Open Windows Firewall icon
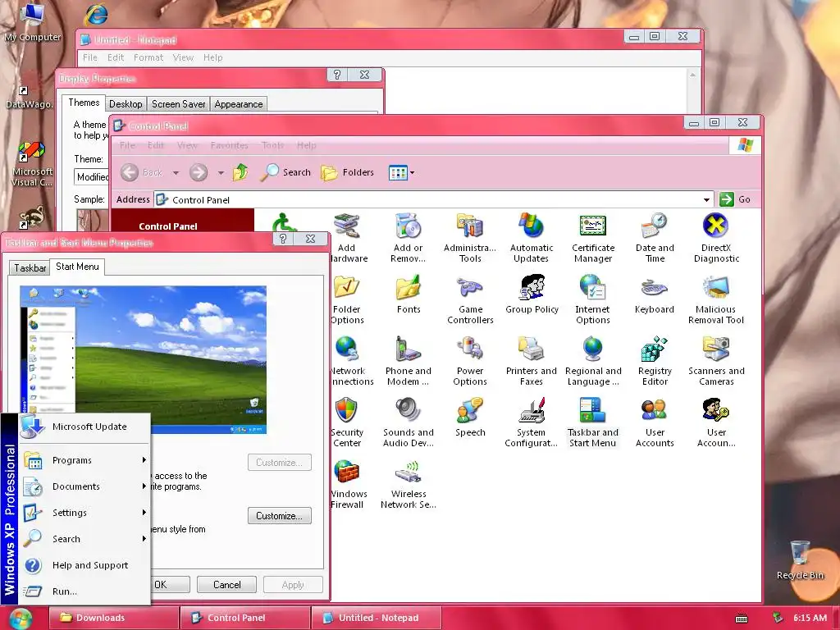 [347, 484]
